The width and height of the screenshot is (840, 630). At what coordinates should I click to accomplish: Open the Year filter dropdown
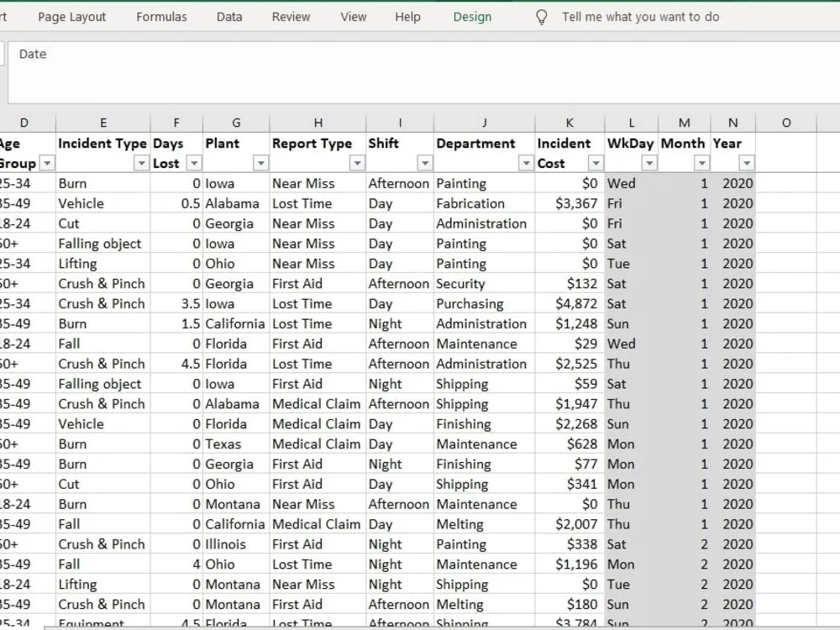point(747,163)
